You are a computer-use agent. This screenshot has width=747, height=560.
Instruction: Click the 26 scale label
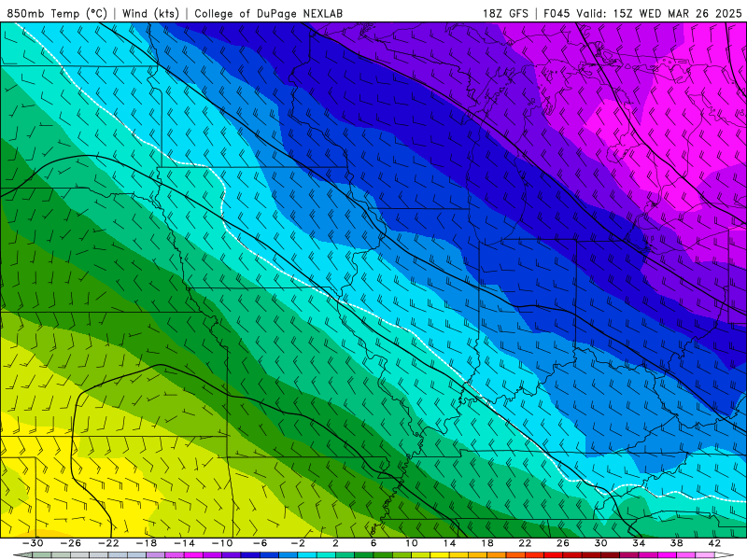563,543
